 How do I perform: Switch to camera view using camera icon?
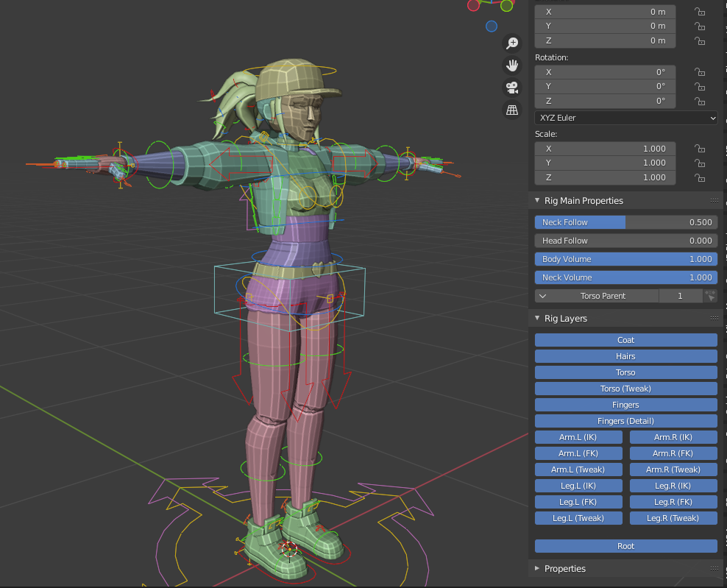pos(511,88)
